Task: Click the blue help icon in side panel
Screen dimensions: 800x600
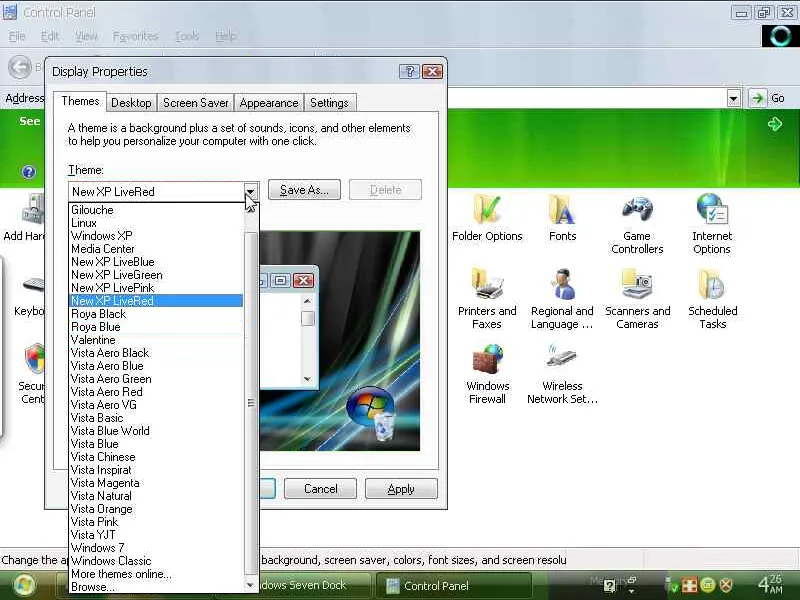Action: point(29,172)
